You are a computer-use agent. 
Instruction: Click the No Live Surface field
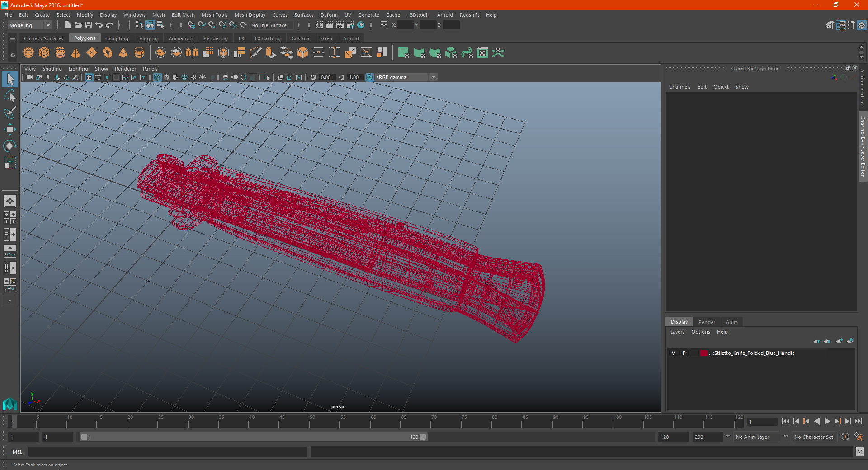click(x=271, y=25)
